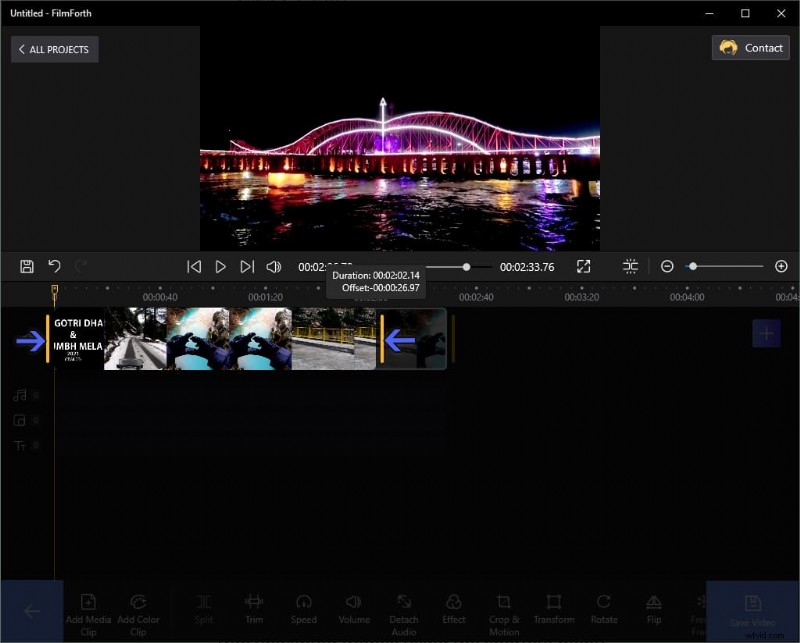The image size is (800, 643).
Task: Go back to ALL PROJECTS
Action: click(54, 49)
